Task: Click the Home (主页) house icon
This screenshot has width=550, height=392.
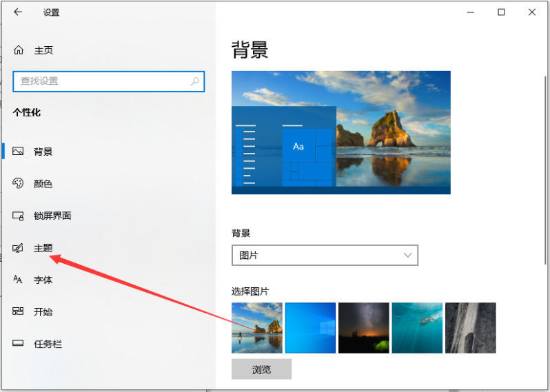Action: pos(19,50)
